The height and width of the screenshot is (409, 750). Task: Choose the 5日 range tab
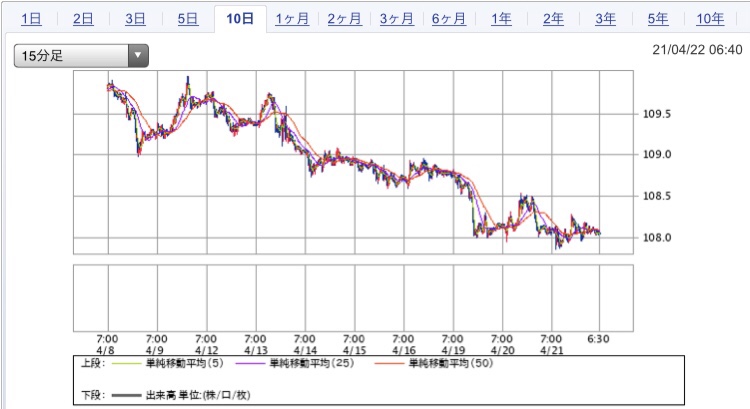(188, 19)
